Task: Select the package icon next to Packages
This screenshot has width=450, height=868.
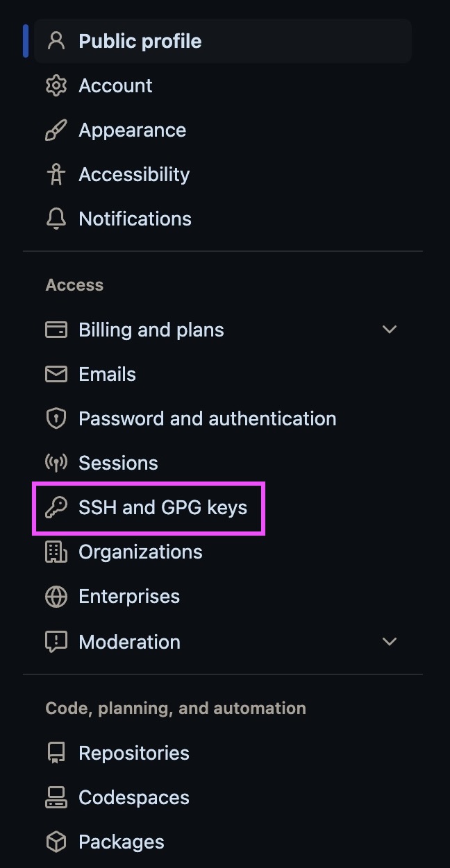Action: tap(55, 842)
